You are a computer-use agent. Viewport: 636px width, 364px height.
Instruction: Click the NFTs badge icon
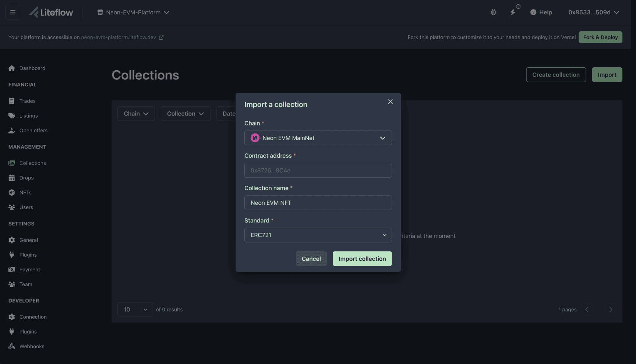[12, 192]
